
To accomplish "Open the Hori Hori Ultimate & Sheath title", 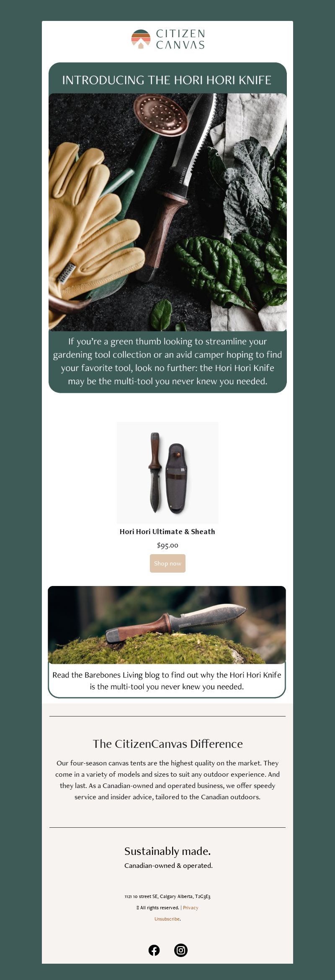I will pyautogui.click(x=167, y=532).
